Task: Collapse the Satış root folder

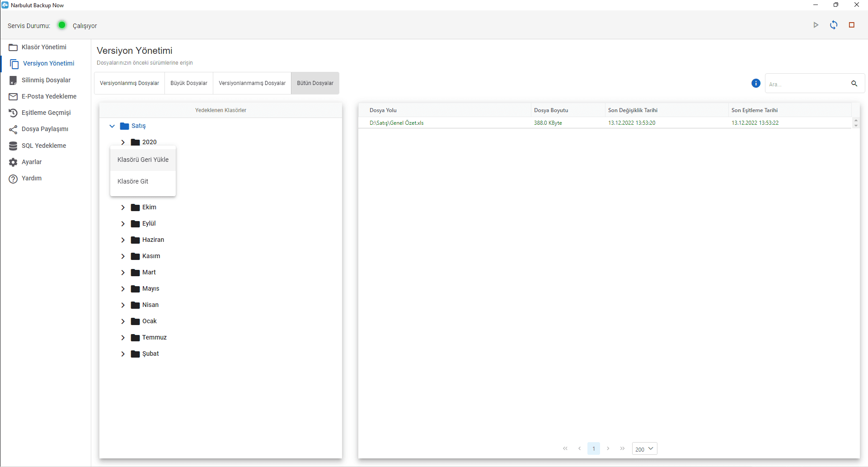Action: coord(112,126)
